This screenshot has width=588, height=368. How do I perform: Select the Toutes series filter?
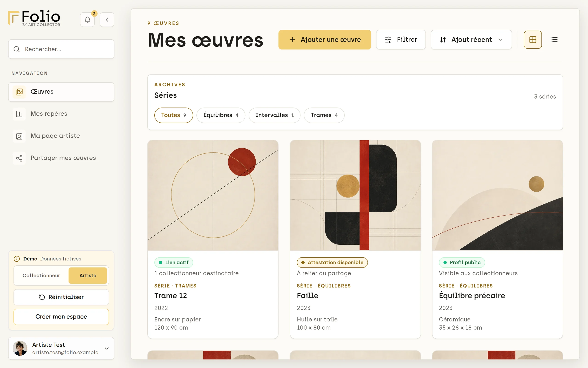click(173, 115)
